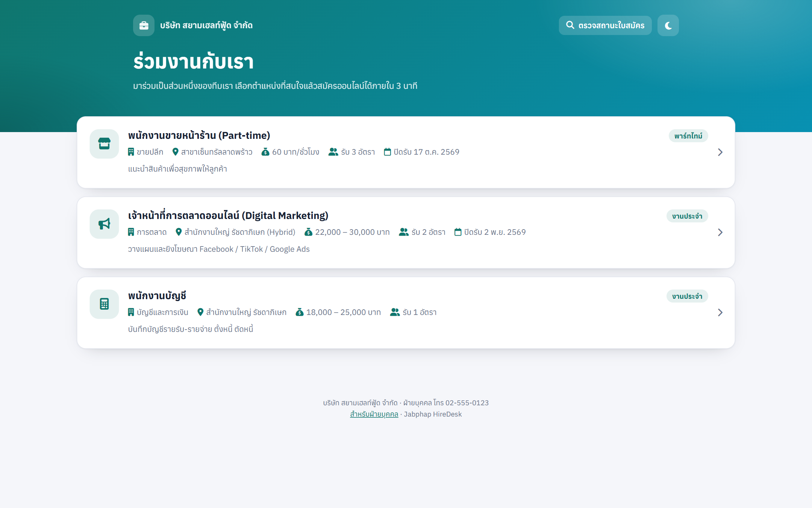
Task: Click the people icon beside รับ 3 อัตรา
Action: (x=333, y=152)
